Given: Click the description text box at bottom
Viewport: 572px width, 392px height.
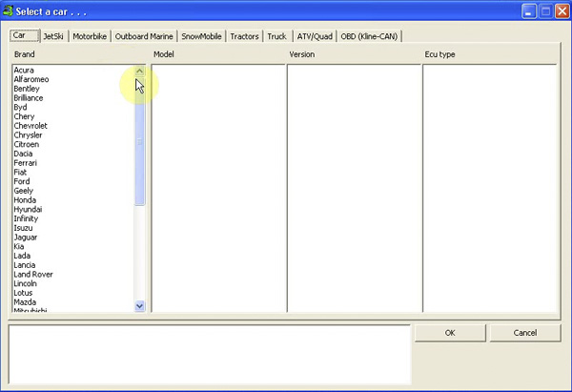Looking at the screenshot, I should (x=210, y=353).
